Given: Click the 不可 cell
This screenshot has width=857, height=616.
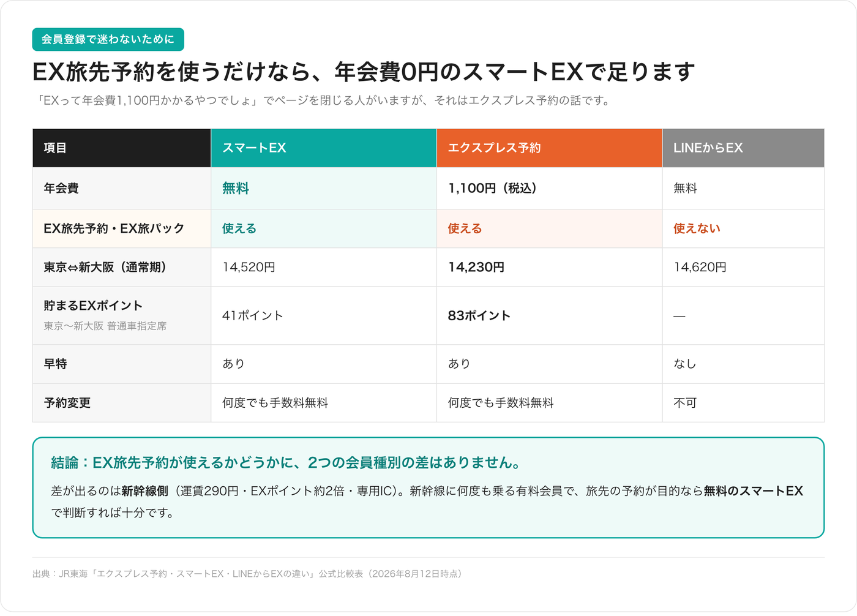Looking at the screenshot, I should pos(743,403).
